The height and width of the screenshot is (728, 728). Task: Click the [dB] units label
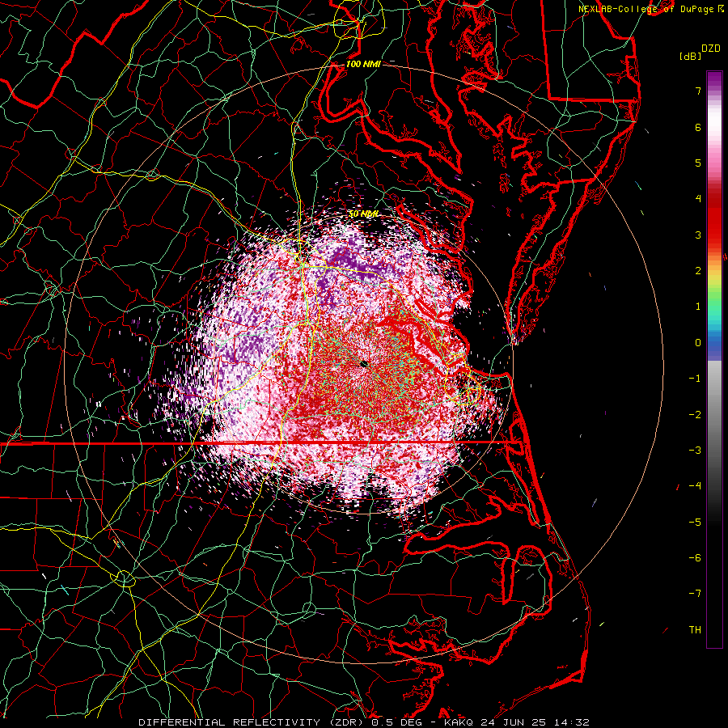(x=690, y=56)
